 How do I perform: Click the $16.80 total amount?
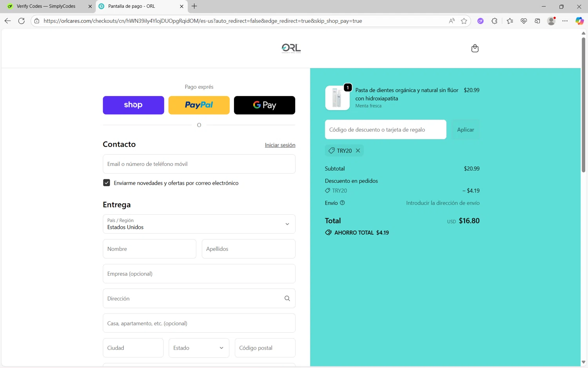[x=469, y=221]
